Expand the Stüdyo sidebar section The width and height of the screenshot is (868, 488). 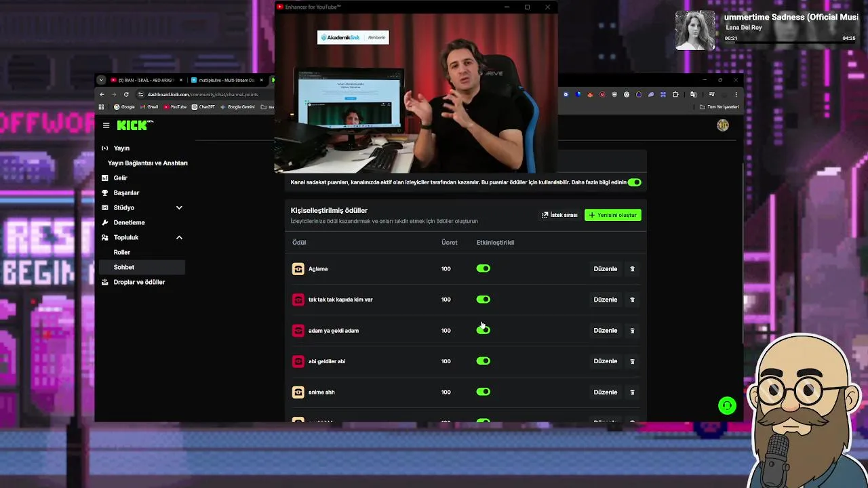(142, 207)
